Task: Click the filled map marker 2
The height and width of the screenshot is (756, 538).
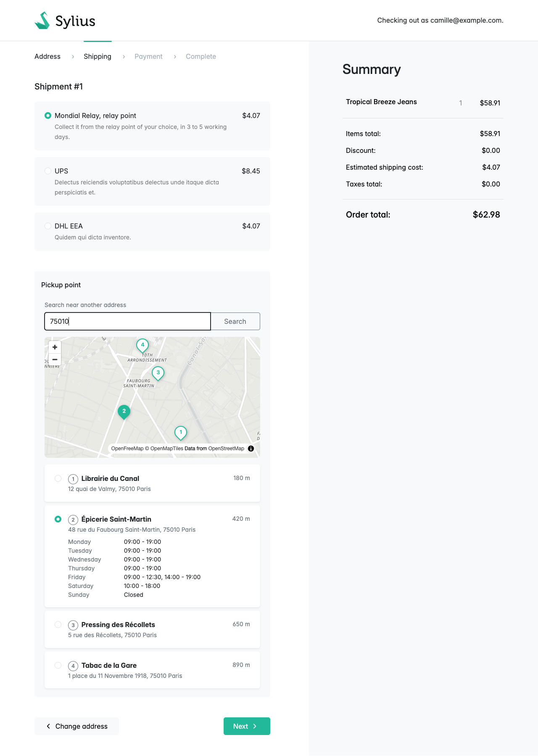Action: (124, 412)
